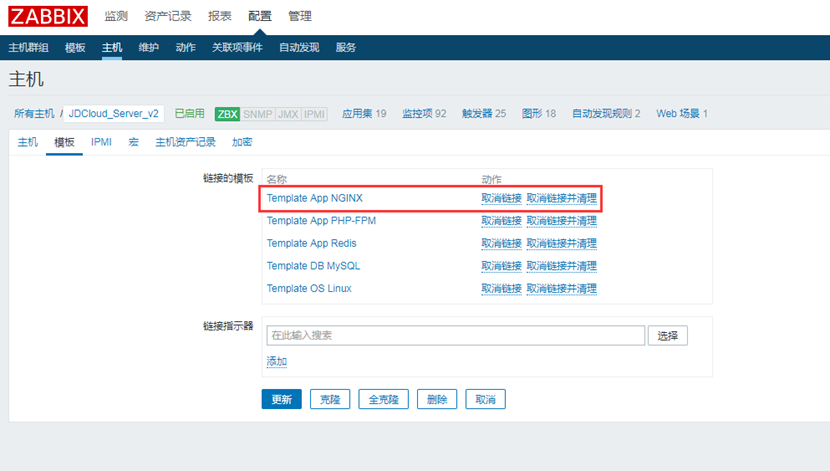Open Web 场景 1 link
The width and height of the screenshot is (830, 471).
(x=682, y=113)
